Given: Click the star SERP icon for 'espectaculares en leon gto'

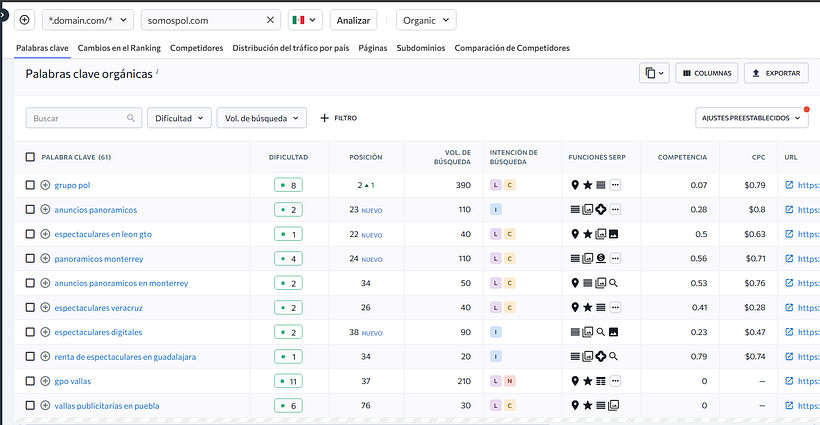Looking at the screenshot, I should [588, 234].
